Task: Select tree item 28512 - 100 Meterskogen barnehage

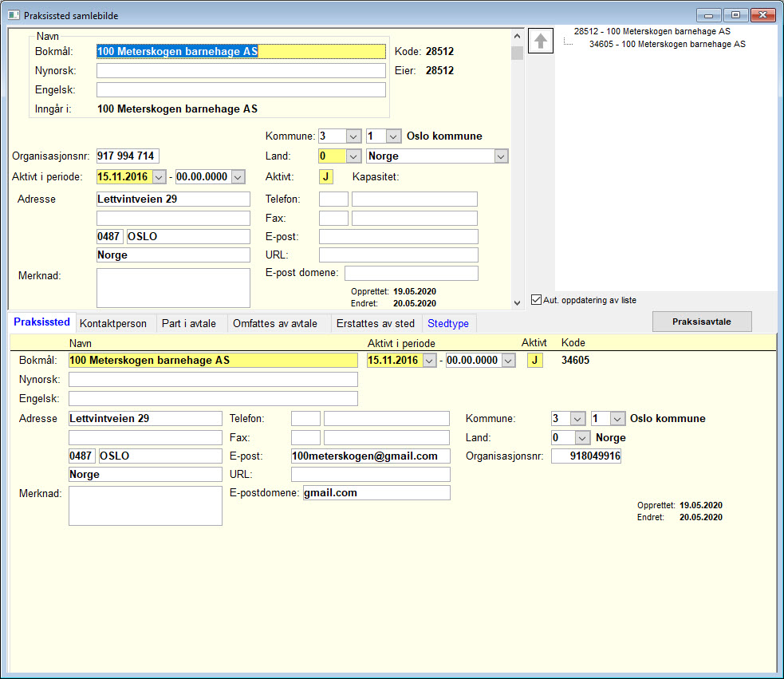Action: [x=652, y=31]
